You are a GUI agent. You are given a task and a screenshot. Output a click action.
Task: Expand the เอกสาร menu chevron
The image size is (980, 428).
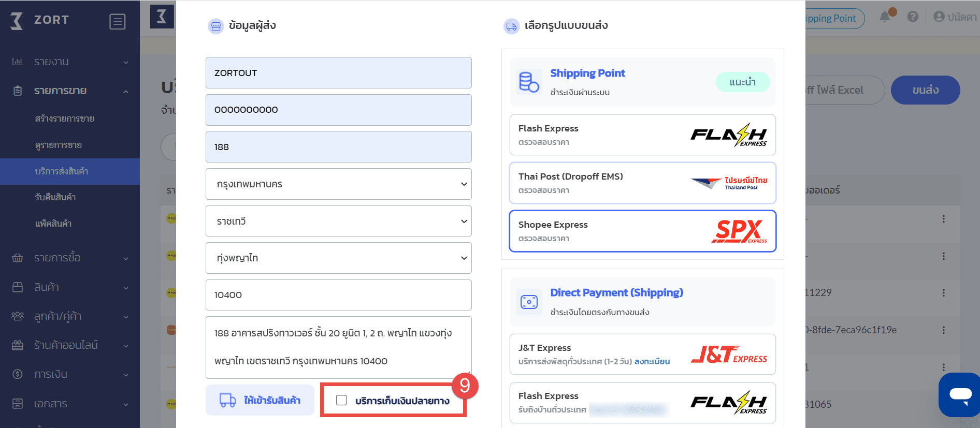126,404
